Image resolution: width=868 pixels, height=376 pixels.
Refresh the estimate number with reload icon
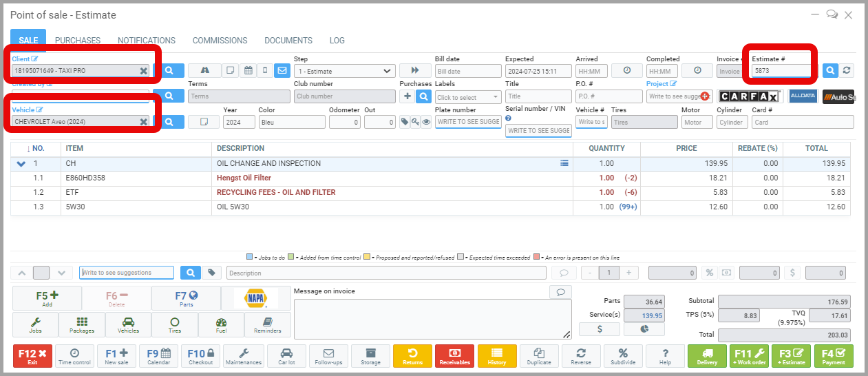pos(847,71)
